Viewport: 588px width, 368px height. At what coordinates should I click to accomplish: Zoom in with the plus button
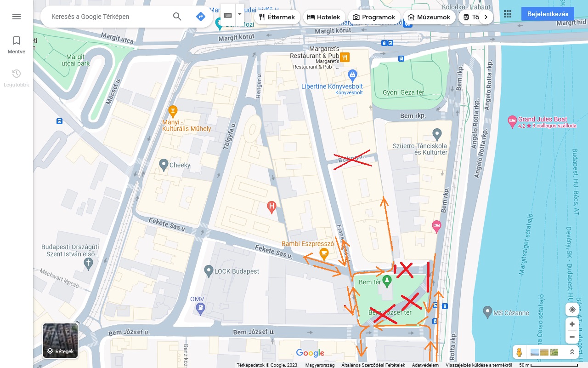click(x=572, y=324)
